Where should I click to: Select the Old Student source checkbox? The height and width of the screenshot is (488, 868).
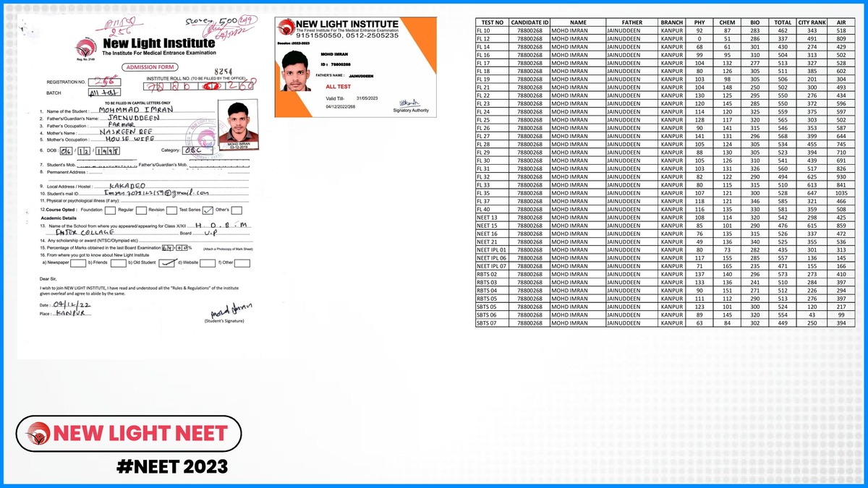(166, 263)
